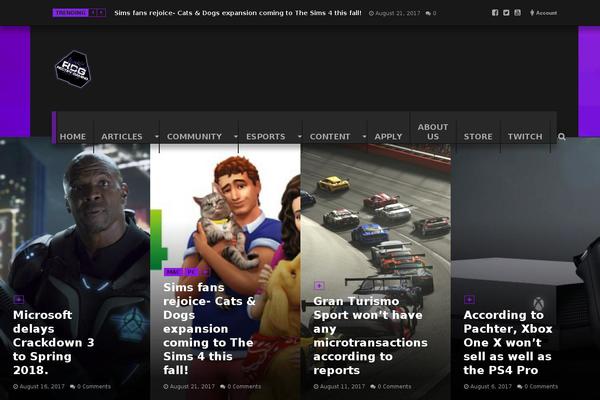Click plus tag icon above Pachter article title
Viewport: 600px width, 400px height.
point(469,299)
